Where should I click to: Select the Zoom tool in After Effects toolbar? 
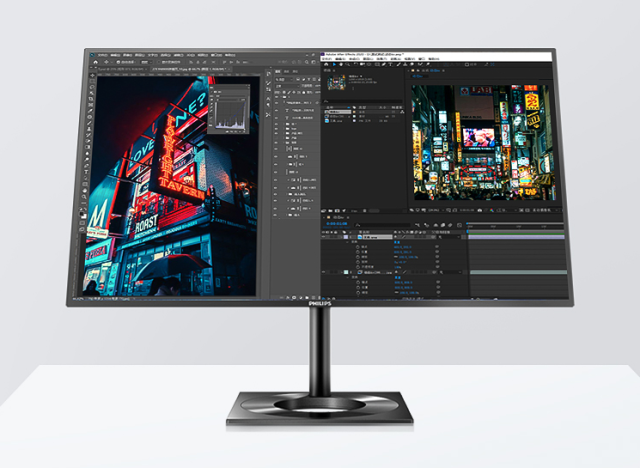click(348, 64)
